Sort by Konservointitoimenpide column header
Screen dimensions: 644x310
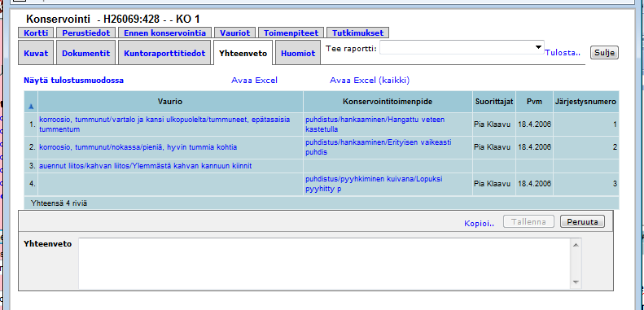pyautogui.click(x=388, y=102)
